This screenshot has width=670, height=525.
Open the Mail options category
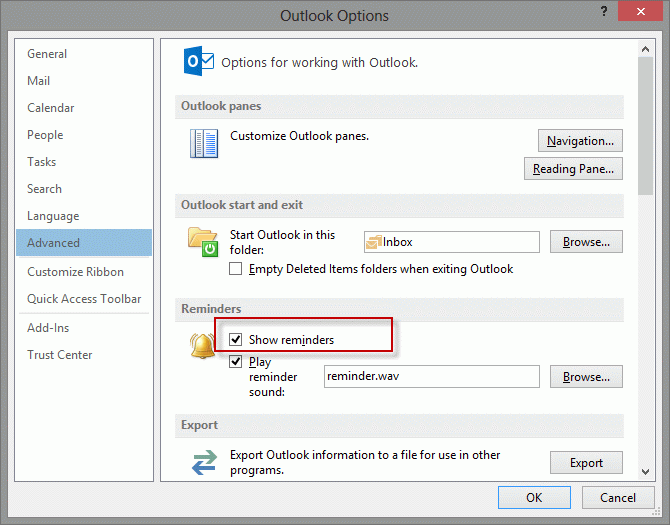[84, 81]
